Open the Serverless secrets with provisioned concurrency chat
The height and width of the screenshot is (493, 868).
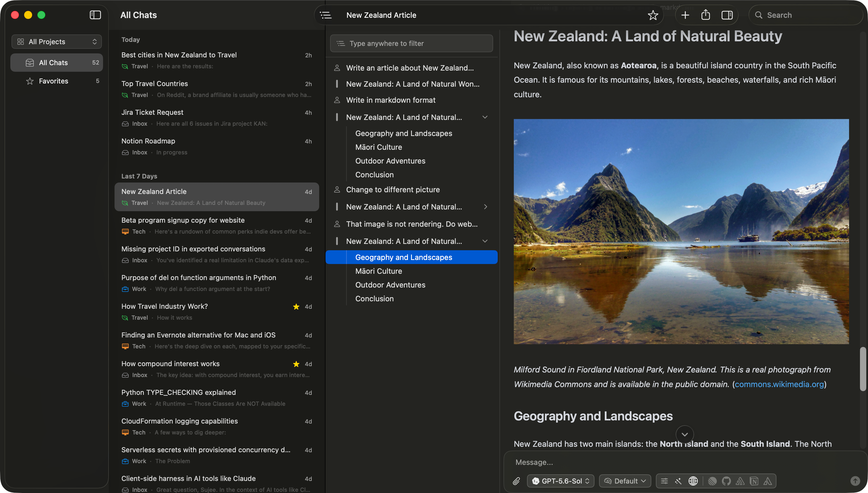point(217,455)
